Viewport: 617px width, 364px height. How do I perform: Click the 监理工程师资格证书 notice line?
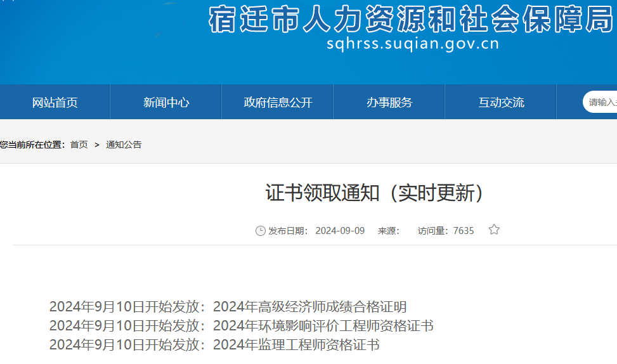coord(214,345)
